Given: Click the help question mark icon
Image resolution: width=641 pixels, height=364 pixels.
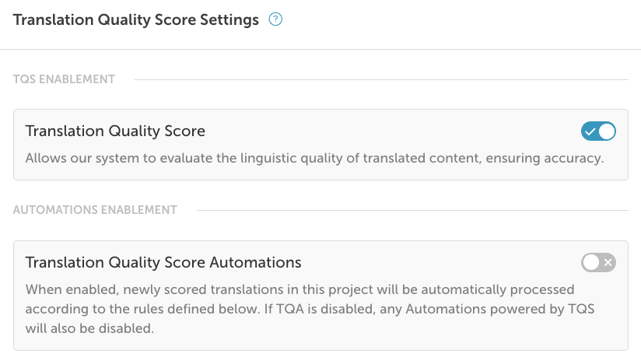Looking at the screenshot, I should [x=275, y=20].
